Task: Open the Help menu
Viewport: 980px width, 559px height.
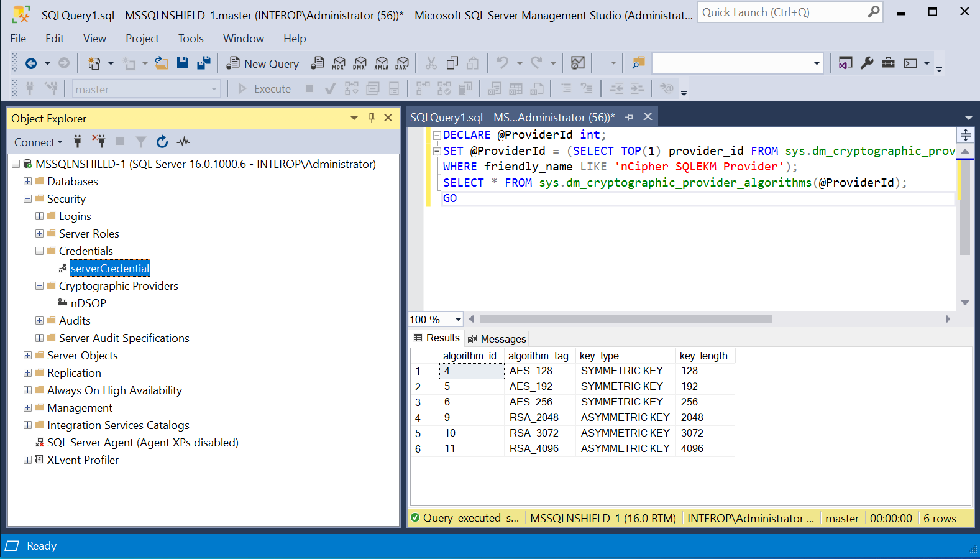Action: (x=295, y=39)
